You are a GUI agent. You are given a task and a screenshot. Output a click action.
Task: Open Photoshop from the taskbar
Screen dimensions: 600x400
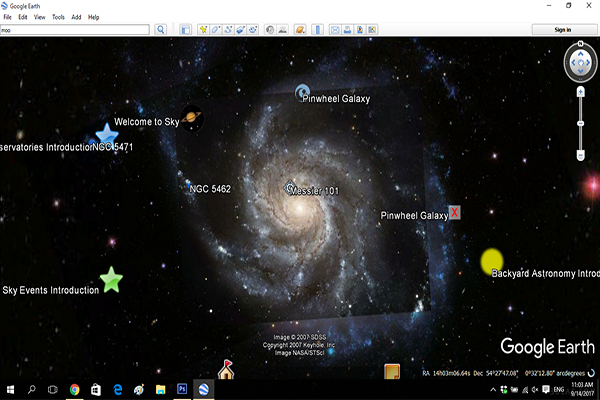(182, 390)
